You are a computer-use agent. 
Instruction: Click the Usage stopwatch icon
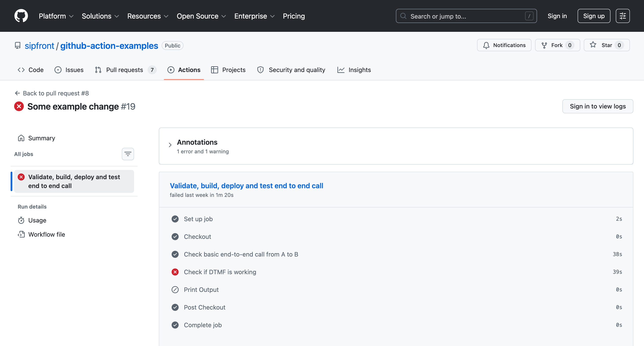pyautogui.click(x=21, y=220)
